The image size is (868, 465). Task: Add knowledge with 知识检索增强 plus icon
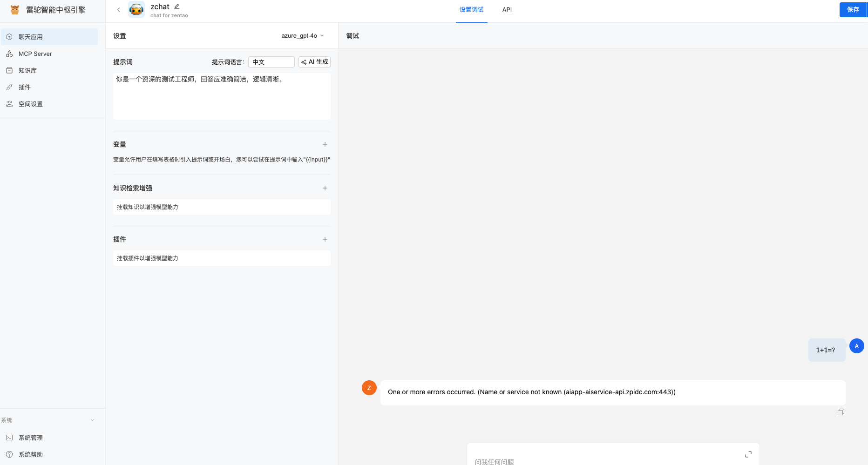(325, 188)
